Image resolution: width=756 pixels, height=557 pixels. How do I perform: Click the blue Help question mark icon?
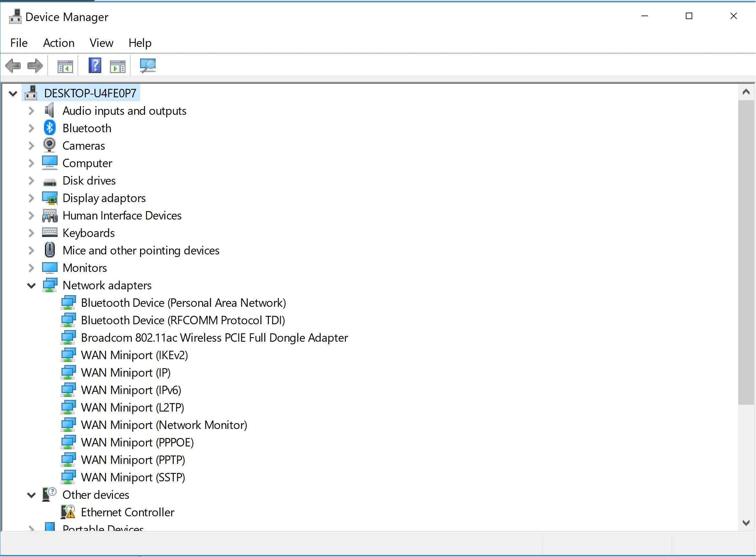point(95,65)
